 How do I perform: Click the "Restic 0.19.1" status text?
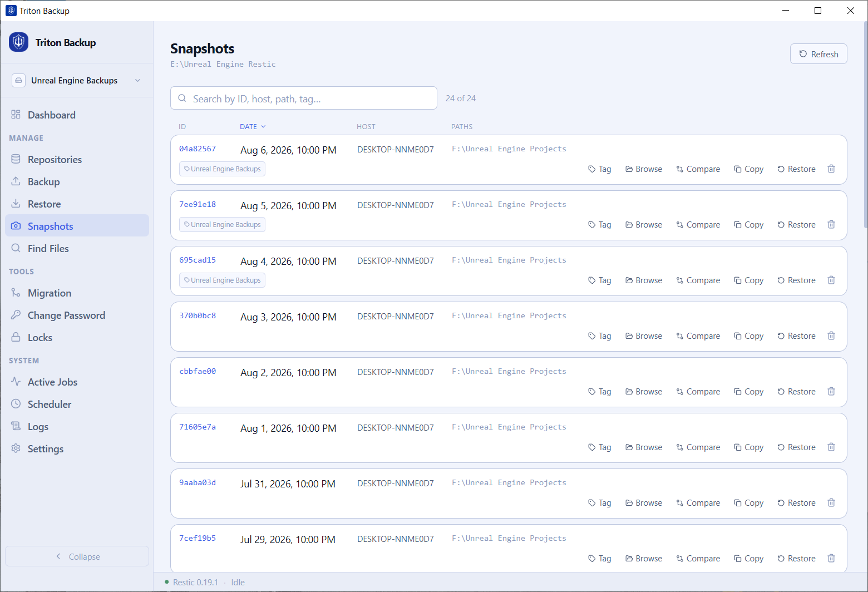(x=195, y=583)
